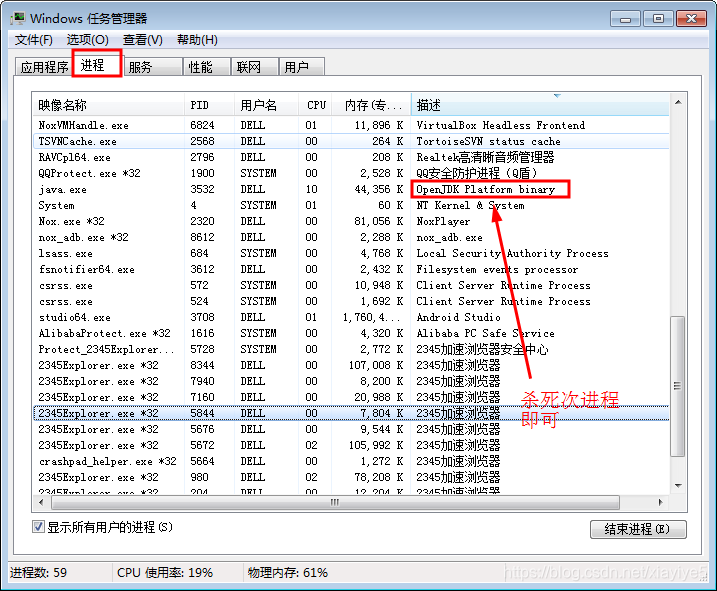This screenshot has width=717, height=591.
Task: Switch to the 用户 tab
Action: click(302, 67)
